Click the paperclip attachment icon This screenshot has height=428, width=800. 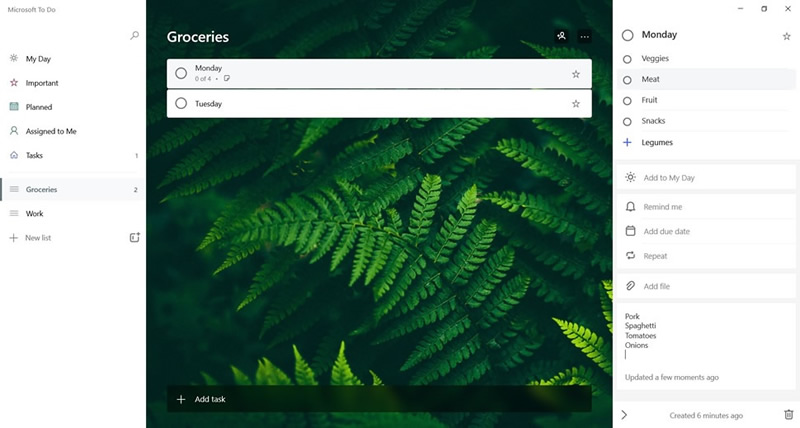pyautogui.click(x=631, y=286)
